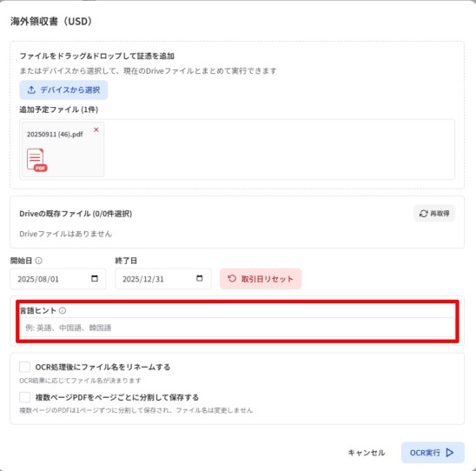Click the info icon beside 言語ヒント
The height and width of the screenshot is (471, 476).
(63, 310)
